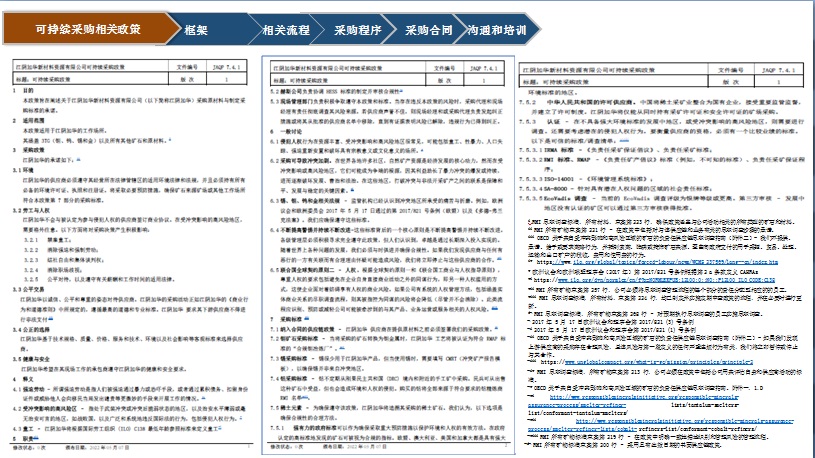Image resolution: width=815 pixels, height=458 pixels.
Task: Open the 采购合同 chevron tab
Action: [x=429, y=30]
